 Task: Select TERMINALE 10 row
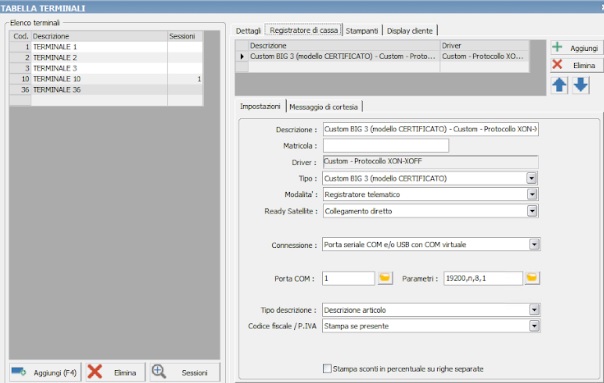pos(106,79)
